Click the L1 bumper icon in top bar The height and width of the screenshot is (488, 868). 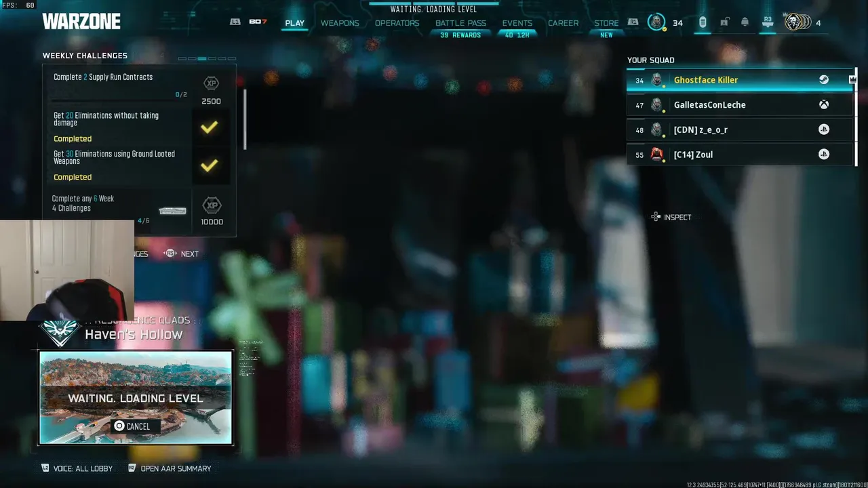(235, 22)
